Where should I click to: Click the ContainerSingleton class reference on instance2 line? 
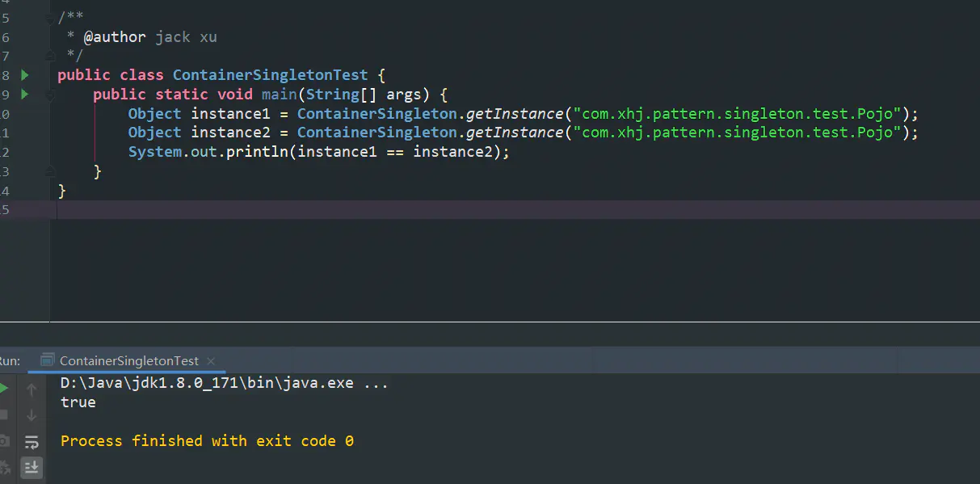pyautogui.click(x=377, y=133)
